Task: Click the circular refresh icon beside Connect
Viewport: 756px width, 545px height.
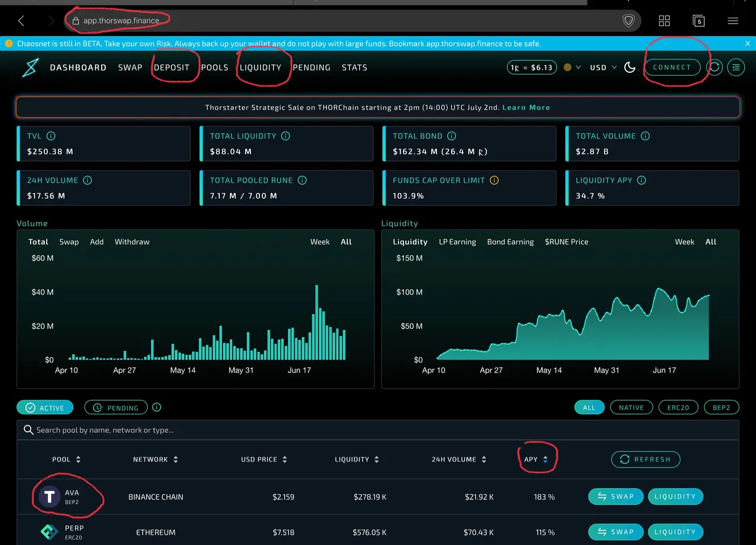Action: (715, 67)
